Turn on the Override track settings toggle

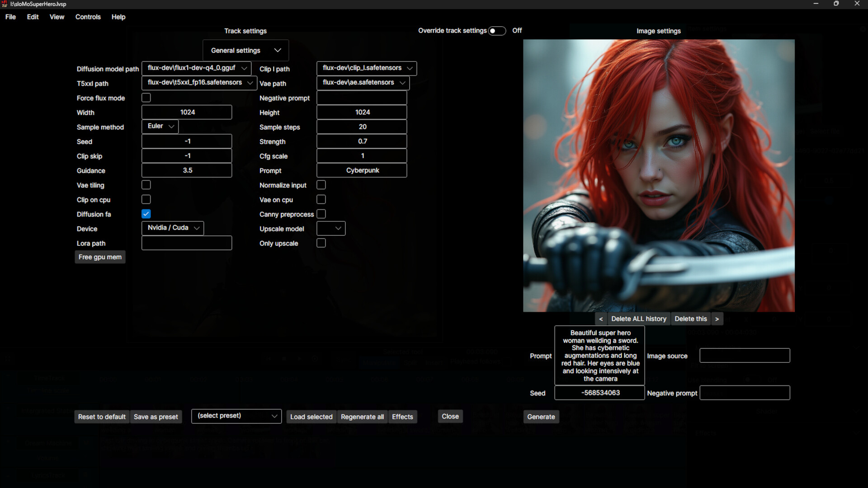point(497,31)
